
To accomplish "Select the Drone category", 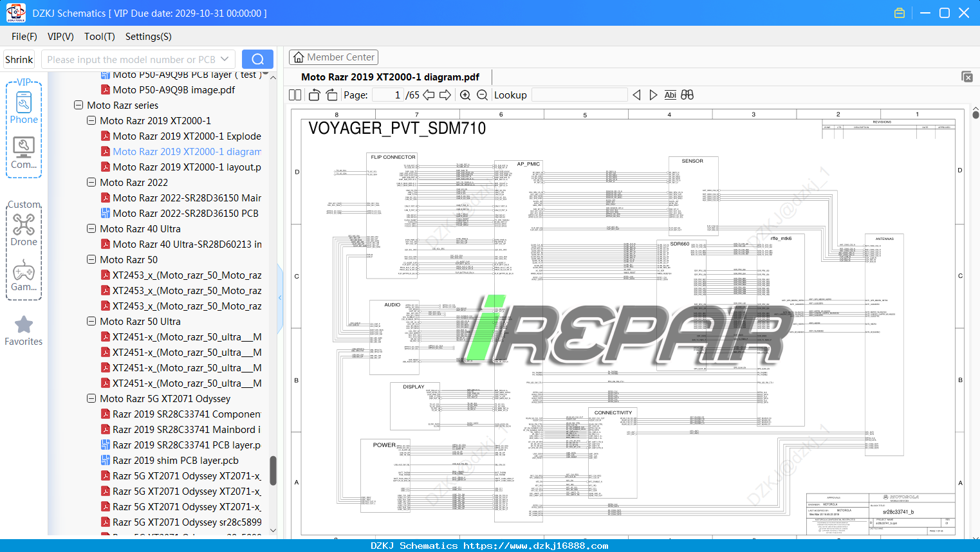I will tap(24, 230).
